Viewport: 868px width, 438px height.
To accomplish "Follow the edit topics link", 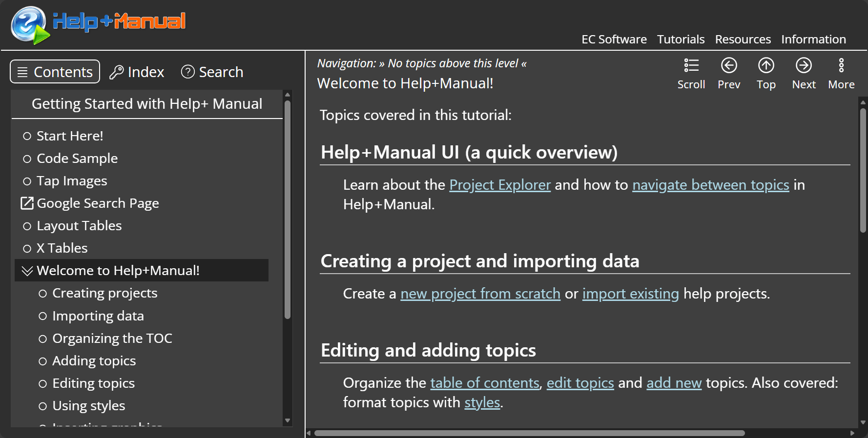I will [x=580, y=383].
